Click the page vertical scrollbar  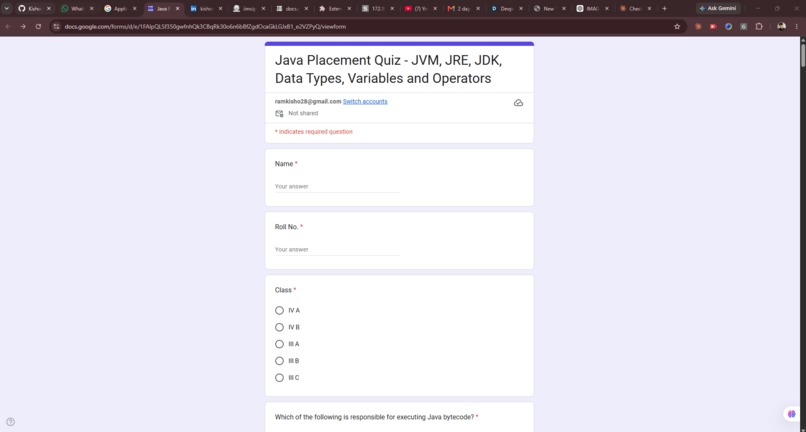click(803, 56)
